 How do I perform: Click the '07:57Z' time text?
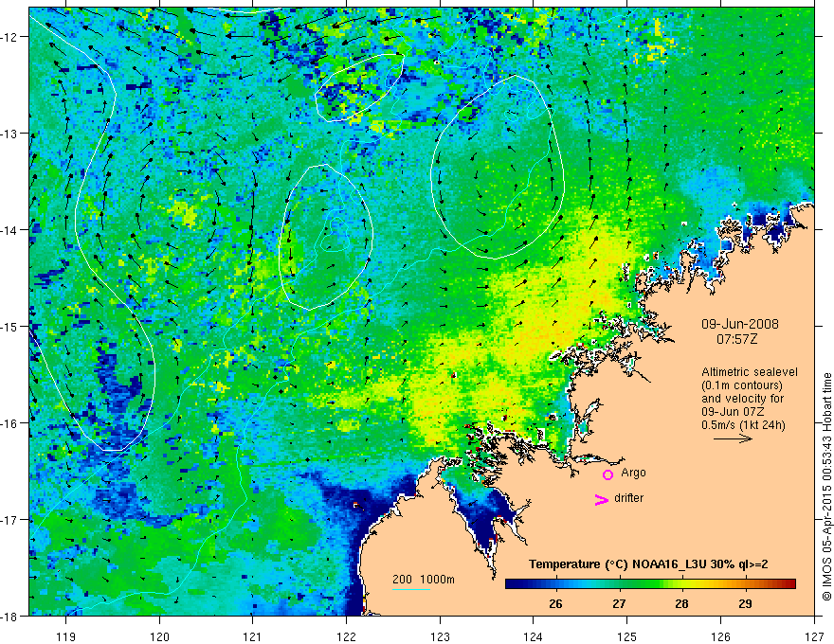[736, 339]
